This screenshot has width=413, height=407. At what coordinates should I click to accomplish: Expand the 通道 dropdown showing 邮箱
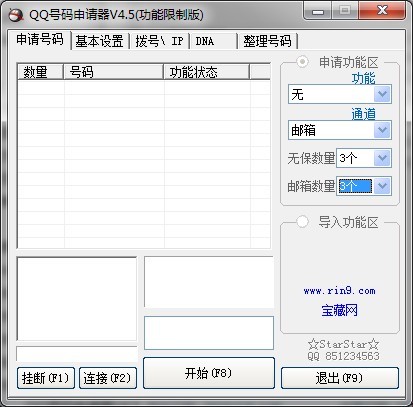[x=382, y=130]
